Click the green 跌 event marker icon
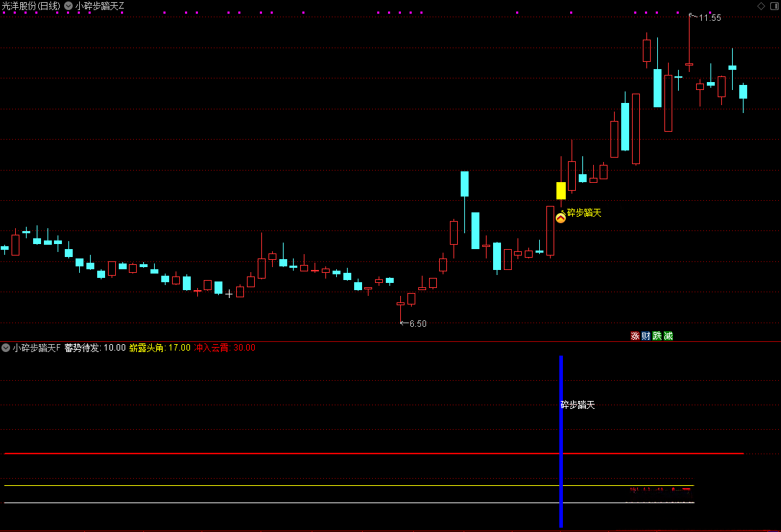This screenshot has width=781, height=532. 657,335
